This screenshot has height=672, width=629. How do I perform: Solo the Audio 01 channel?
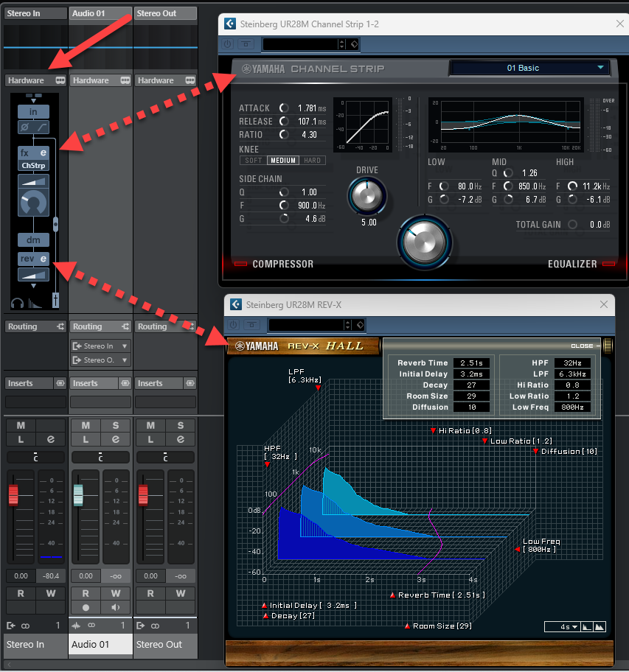pos(115,426)
